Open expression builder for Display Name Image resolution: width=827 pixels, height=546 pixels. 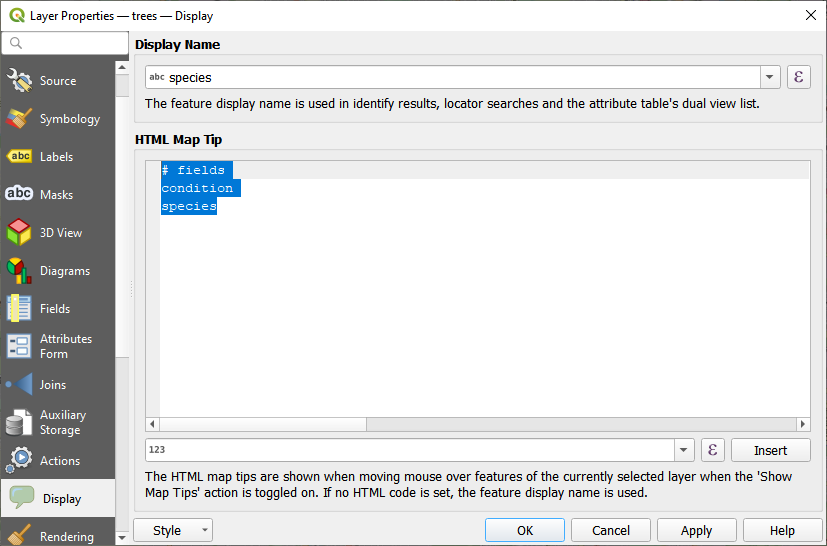pyautogui.click(x=799, y=77)
